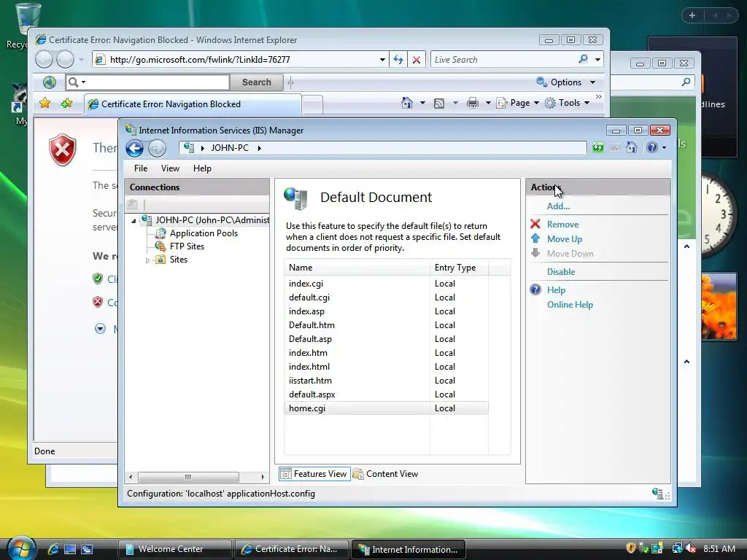Click the Add to Favorites icon
Viewport: 747px width, 560px height.
(x=66, y=104)
